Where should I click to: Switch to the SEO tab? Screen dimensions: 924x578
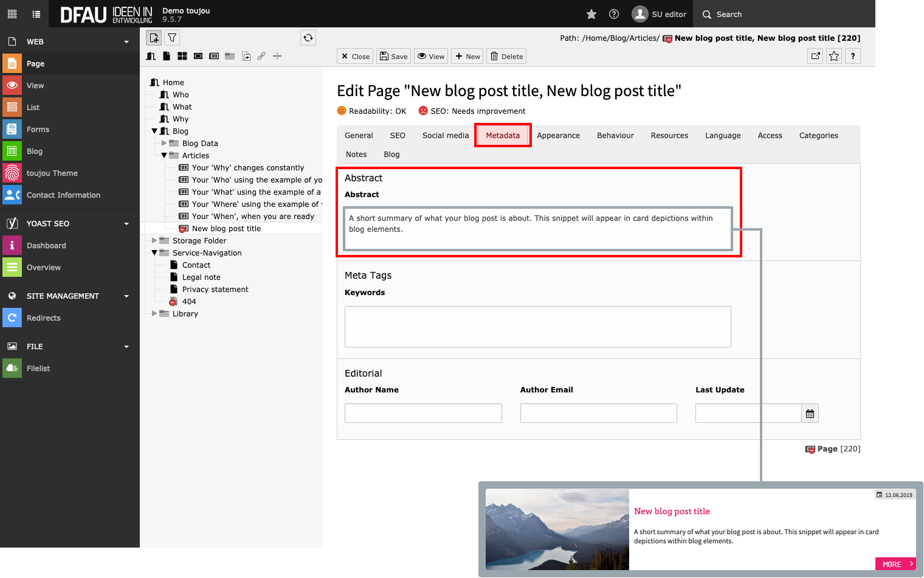pyautogui.click(x=398, y=136)
